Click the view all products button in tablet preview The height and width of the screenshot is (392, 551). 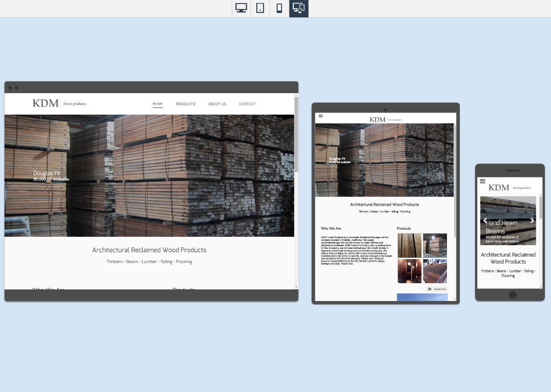[436, 289]
